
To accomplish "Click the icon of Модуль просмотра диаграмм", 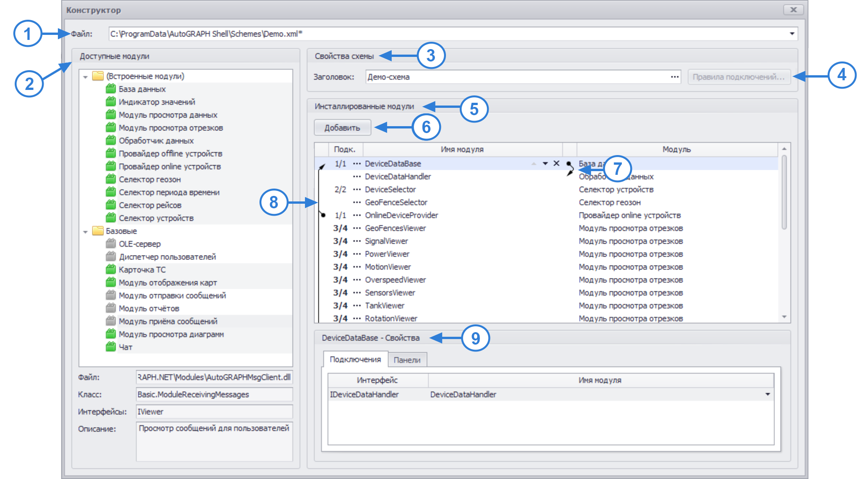I will [x=111, y=334].
